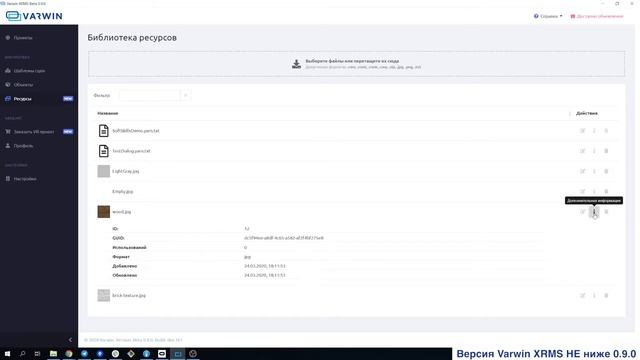
Task: Open Windows taskbar search
Action: coord(22,354)
